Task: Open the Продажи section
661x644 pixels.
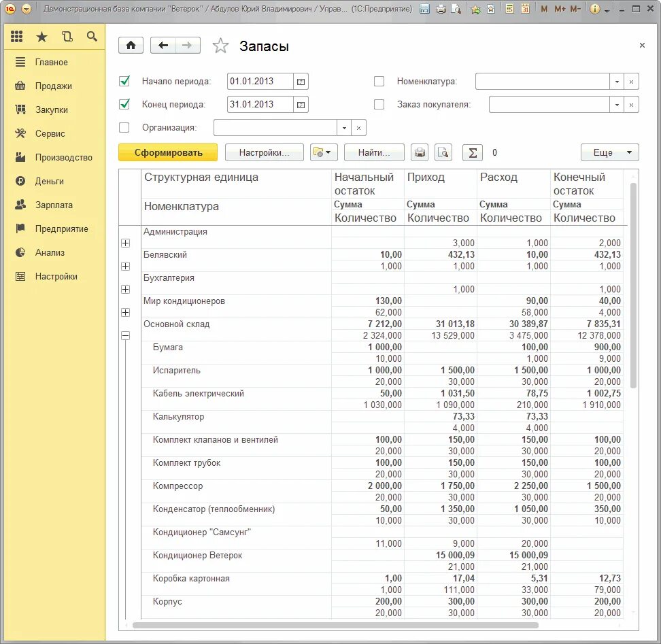Action: click(54, 86)
